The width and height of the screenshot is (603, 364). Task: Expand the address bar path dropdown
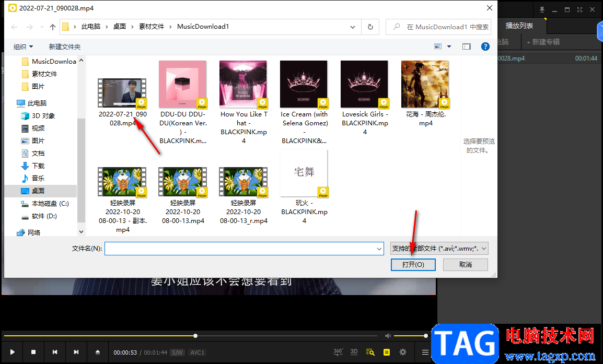click(353, 27)
